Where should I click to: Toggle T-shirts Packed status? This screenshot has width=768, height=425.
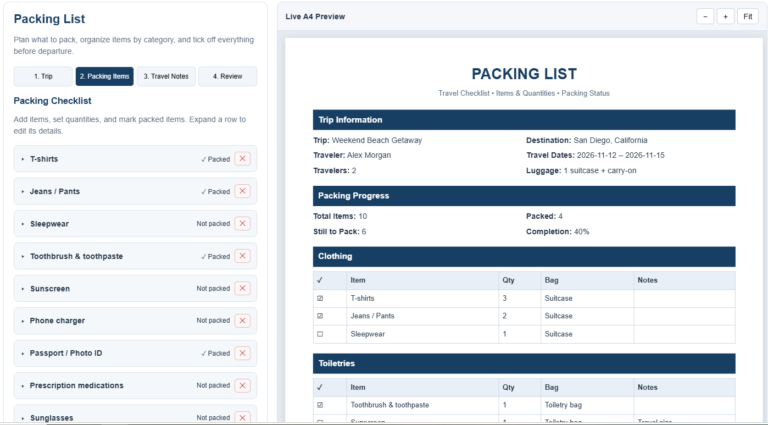(x=216, y=159)
